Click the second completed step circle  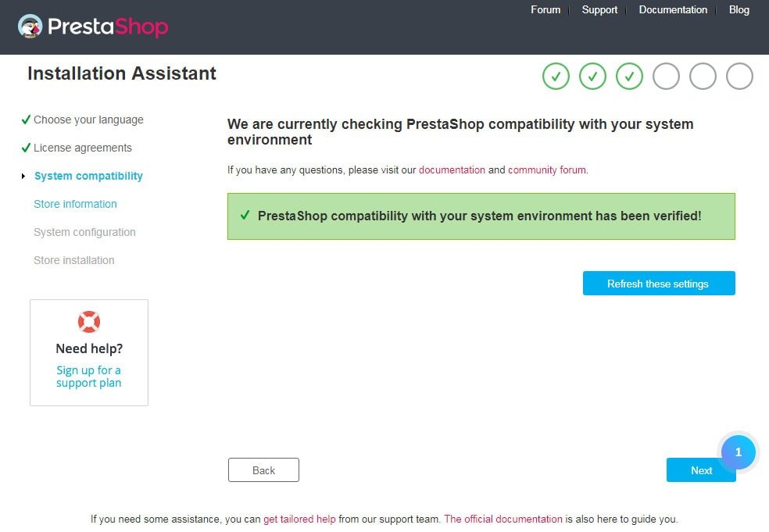(592, 77)
